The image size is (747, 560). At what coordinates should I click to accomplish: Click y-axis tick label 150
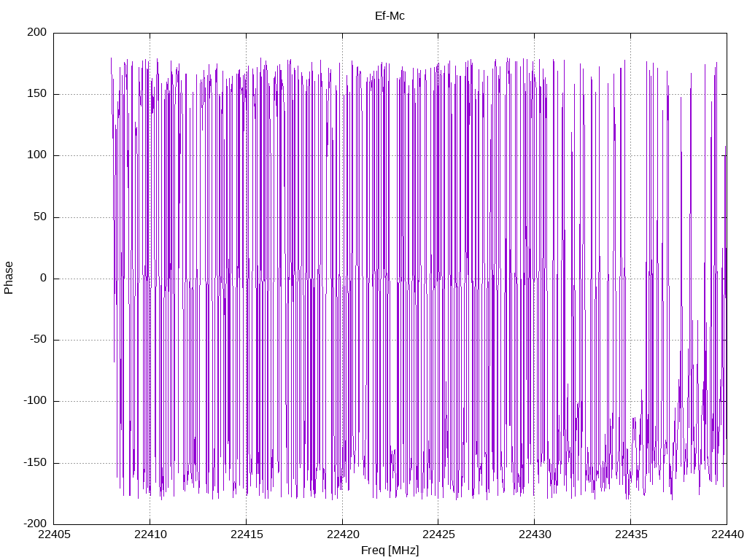(x=37, y=94)
